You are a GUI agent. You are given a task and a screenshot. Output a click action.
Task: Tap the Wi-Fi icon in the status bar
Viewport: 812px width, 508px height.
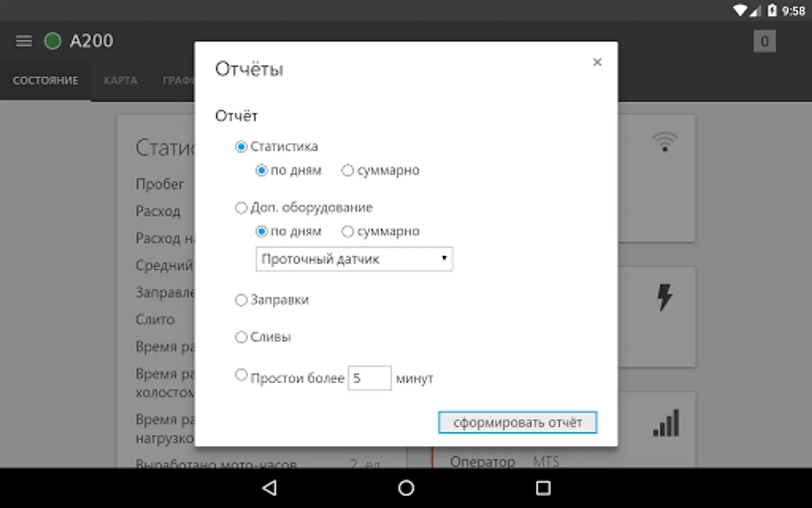tap(740, 10)
